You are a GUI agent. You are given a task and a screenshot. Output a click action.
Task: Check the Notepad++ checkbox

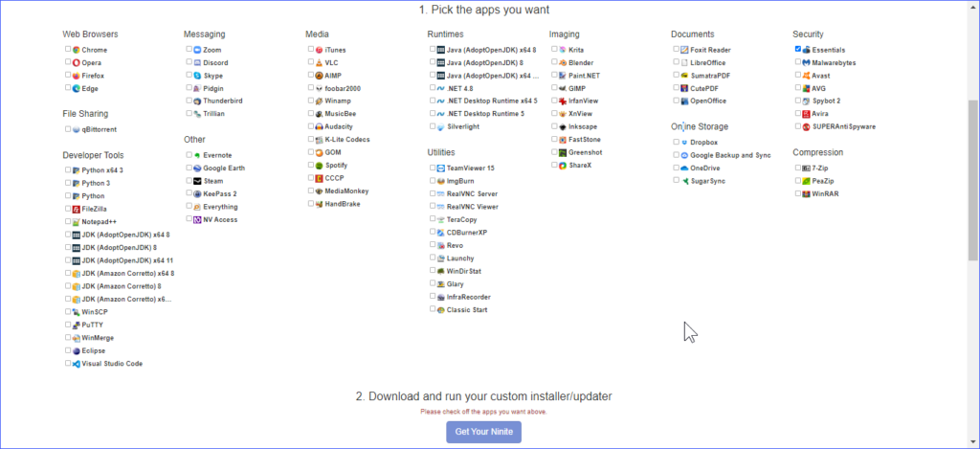(68, 221)
